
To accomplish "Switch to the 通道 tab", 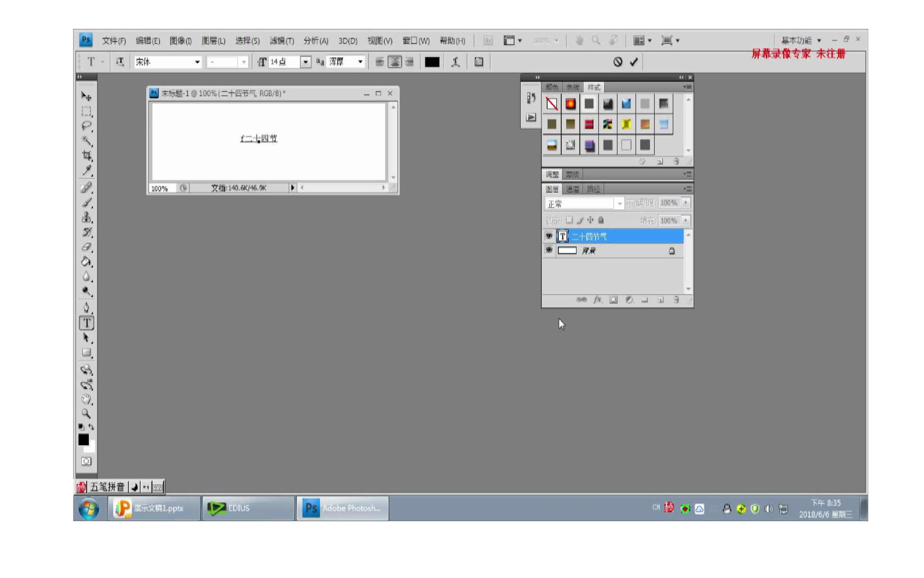I will coord(572,189).
